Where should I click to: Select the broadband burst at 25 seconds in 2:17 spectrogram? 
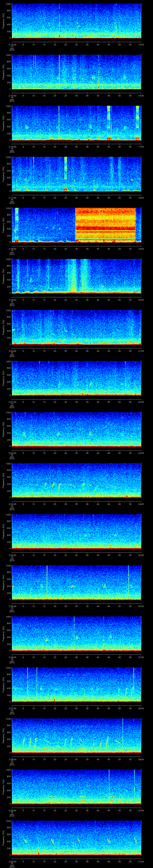click(x=66, y=174)
